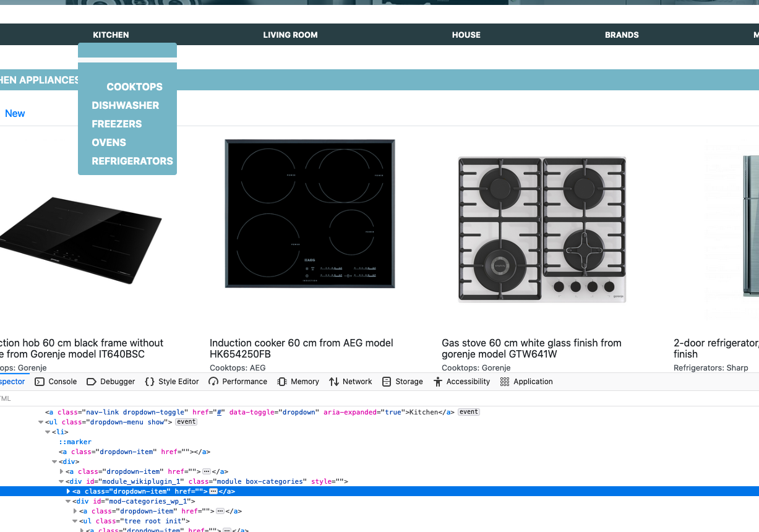Open the Gorenje gas stove product image
This screenshot has height=532, width=759.
pyautogui.click(x=542, y=230)
